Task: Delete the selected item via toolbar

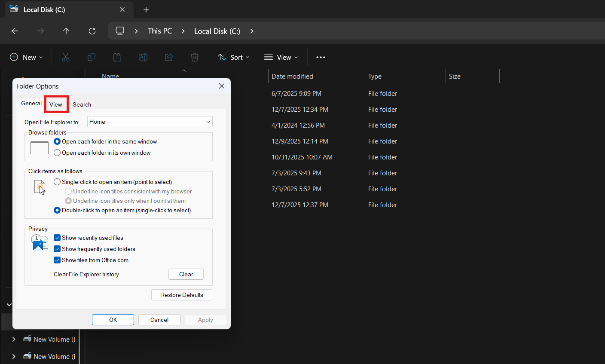Action: point(194,57)
